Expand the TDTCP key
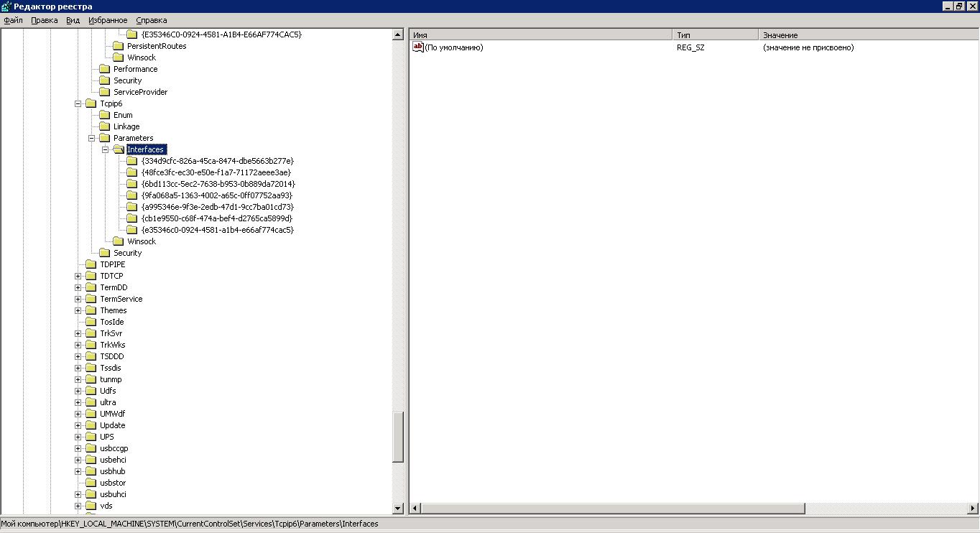The width and height of the screenshot is (980, 533). click(78, 276)
